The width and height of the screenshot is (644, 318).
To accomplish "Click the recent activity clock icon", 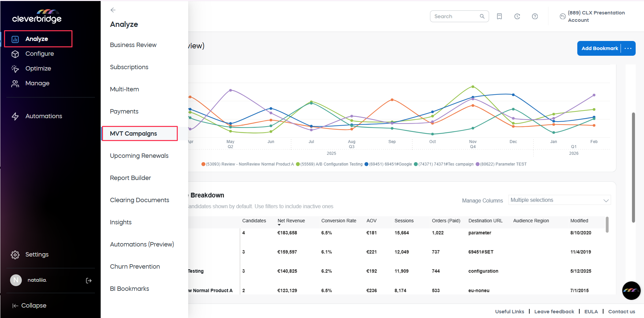I will pyautogui.click(x=517, y=16).
